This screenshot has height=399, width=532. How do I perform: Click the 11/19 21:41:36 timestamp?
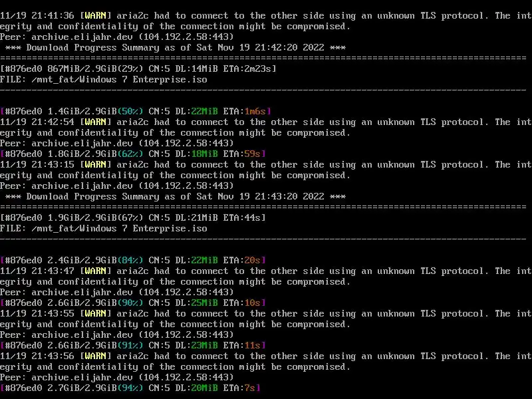(37, 15)
